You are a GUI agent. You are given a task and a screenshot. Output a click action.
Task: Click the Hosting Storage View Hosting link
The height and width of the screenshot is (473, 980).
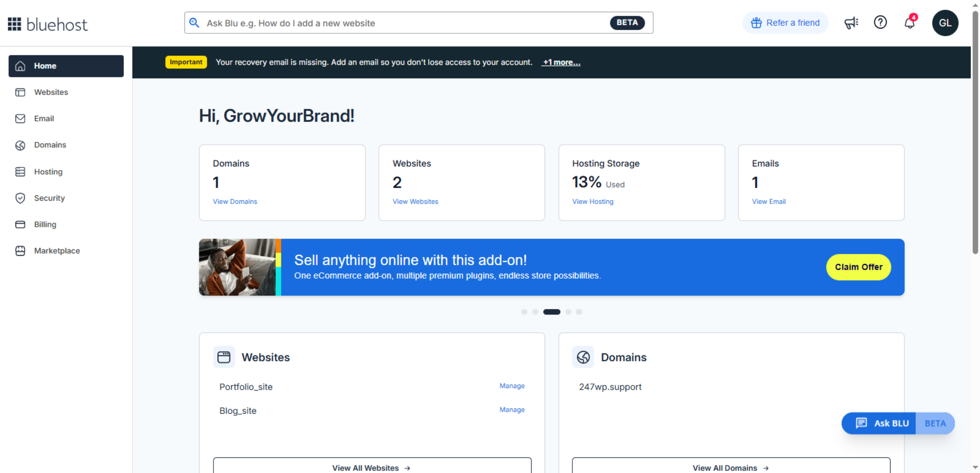pyautogui.click(x=592, y=201)
